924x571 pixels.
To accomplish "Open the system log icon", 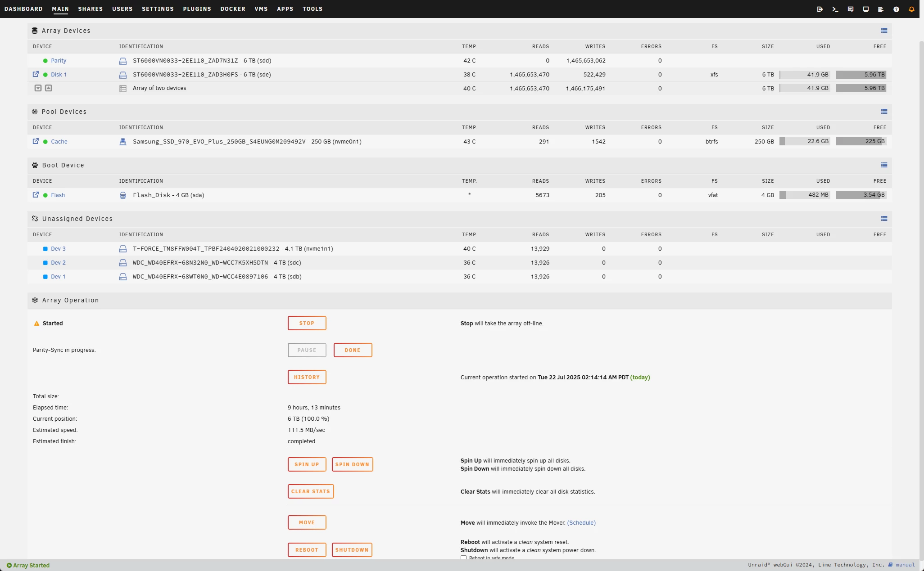I will 881,9.
